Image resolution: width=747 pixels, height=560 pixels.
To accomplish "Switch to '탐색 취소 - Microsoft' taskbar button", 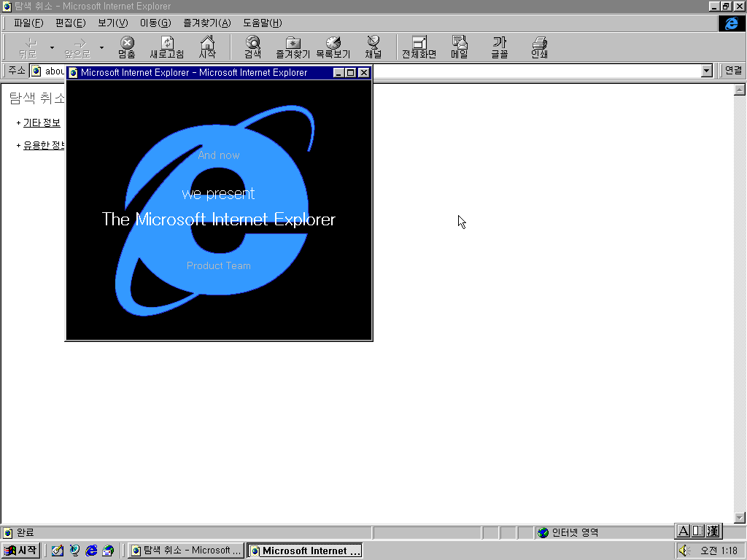I will pyautogui.click(x=186, y=551).
